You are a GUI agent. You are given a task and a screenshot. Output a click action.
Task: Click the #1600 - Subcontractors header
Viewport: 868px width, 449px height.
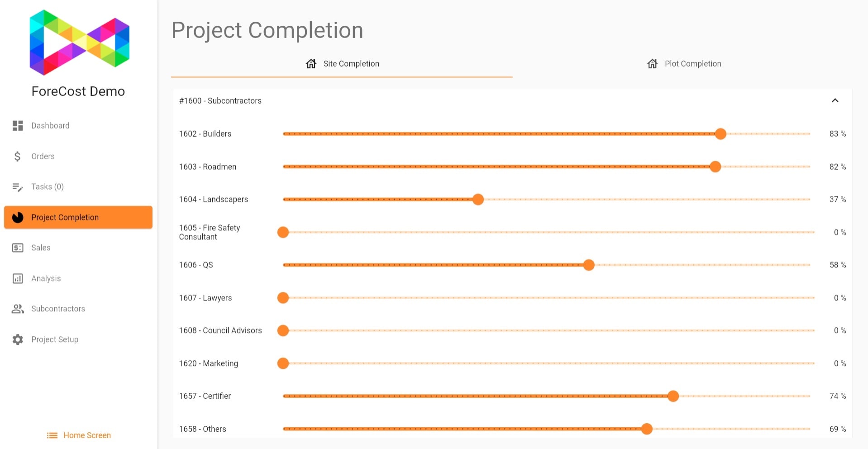(220, 100)
